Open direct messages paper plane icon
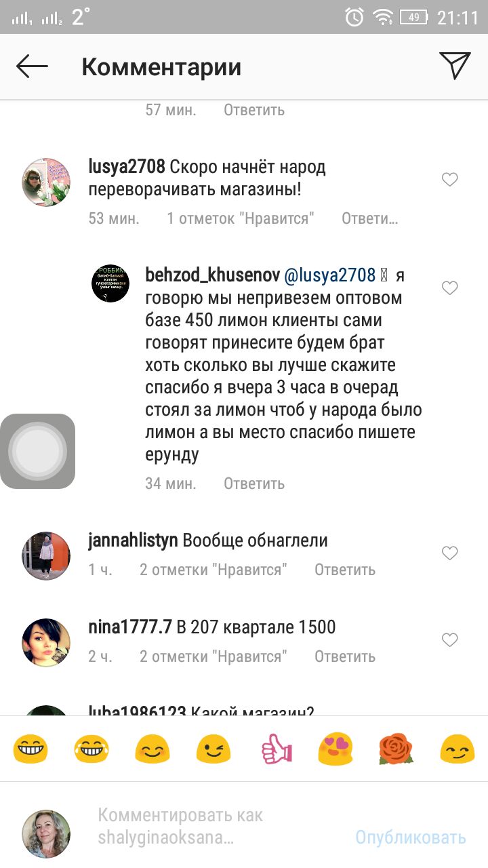488x868 pixels. click(x=455, y=66)
